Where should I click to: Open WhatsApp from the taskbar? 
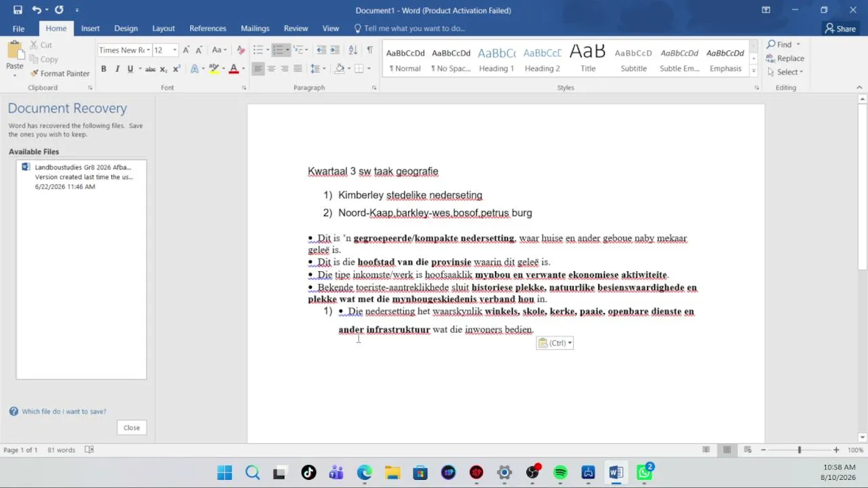click(644, 472)
